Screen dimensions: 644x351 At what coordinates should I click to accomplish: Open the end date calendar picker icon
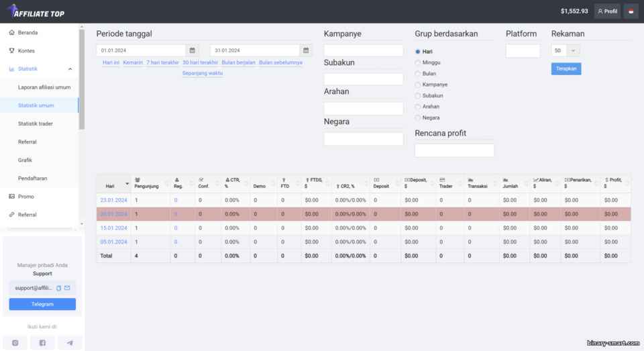(x=306, y=50)
